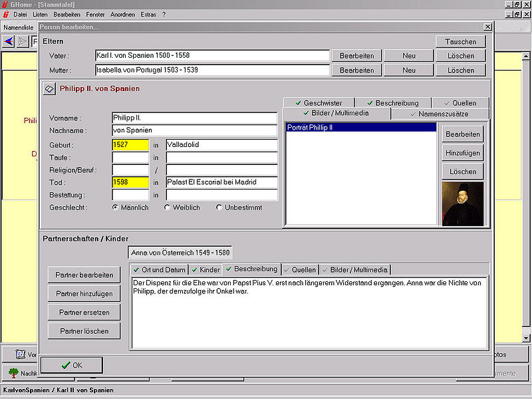Click the grayed forward arrow icon
The image size is (532, 399).
click(23, 41)
